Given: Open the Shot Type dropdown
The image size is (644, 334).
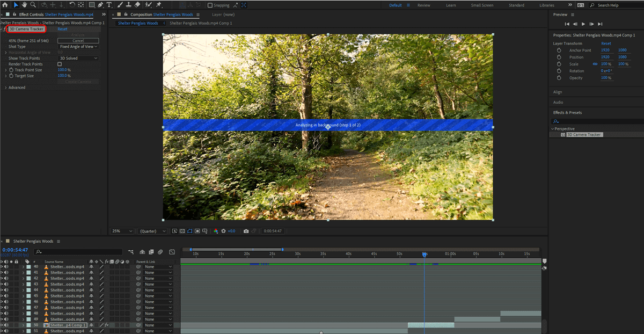Looking at the screenshot, I should [x=78, y=47].
